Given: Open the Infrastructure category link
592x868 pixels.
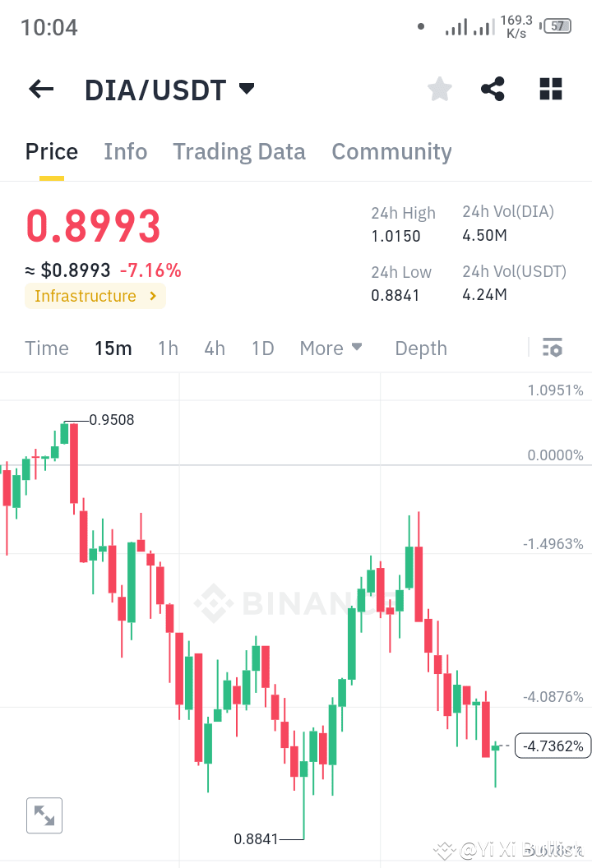Looking at the screenshot, I should [x=95, y=296].
